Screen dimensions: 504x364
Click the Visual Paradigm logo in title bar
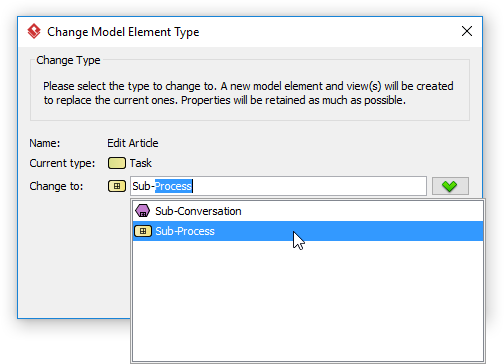pos(34,31)
